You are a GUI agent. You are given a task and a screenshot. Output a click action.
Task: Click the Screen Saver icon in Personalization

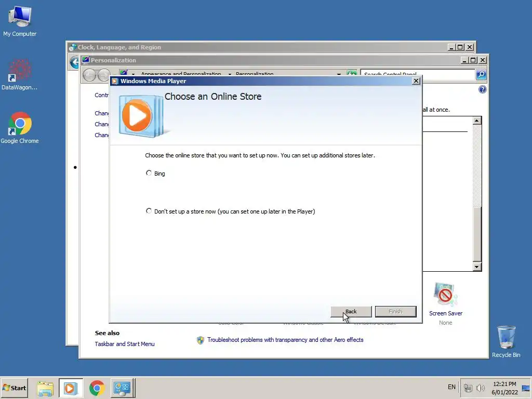point(445,294)
